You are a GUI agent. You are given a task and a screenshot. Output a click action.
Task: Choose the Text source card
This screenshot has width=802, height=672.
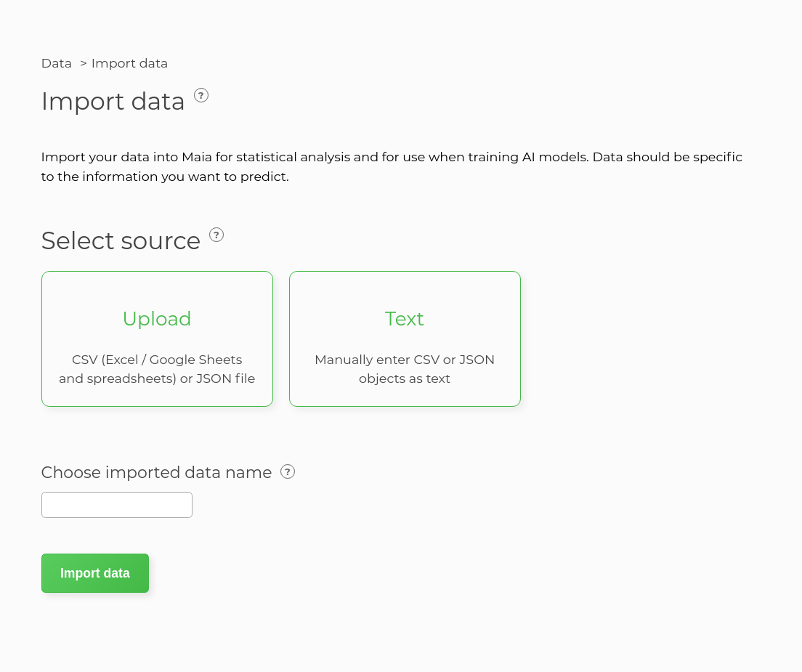tap(405, 339)
